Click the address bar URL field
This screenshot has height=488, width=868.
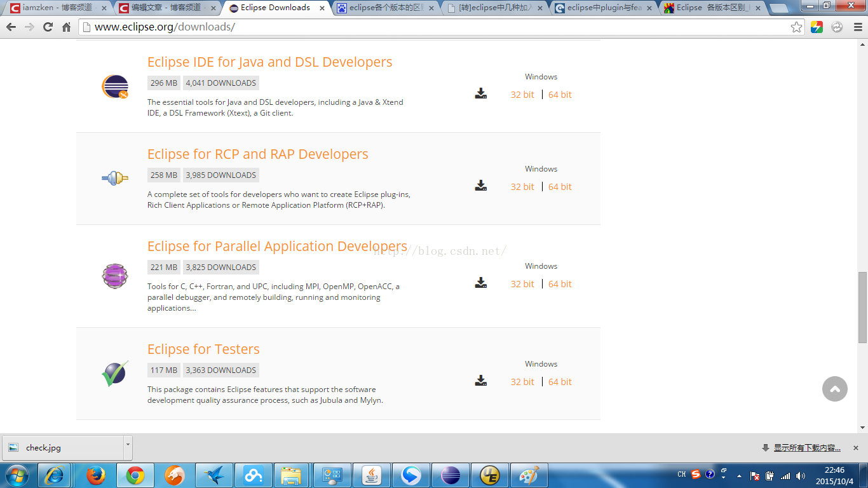442,27
